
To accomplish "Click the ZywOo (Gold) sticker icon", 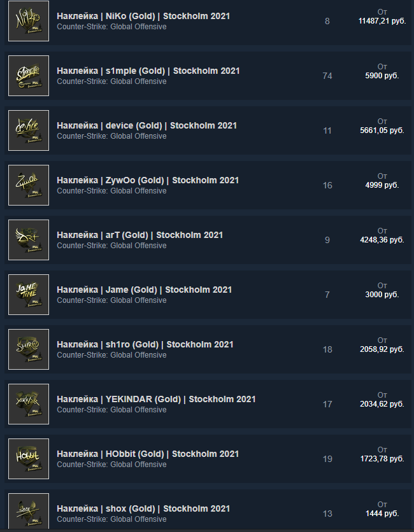I will tap(29, 185).
